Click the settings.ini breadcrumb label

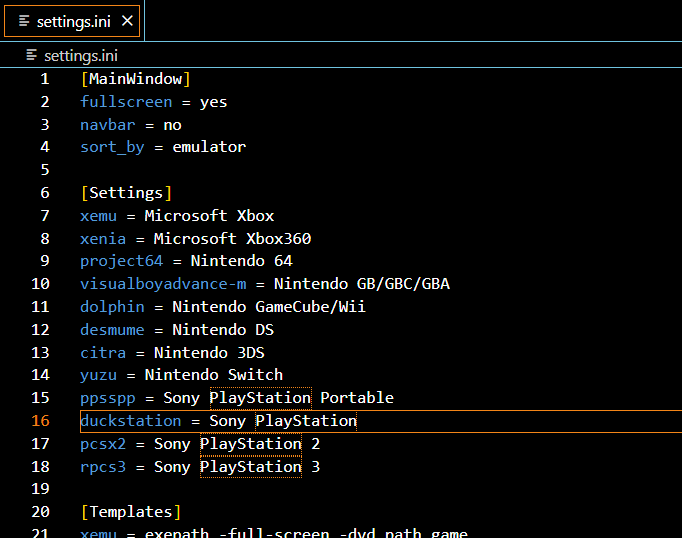[81, 56]
